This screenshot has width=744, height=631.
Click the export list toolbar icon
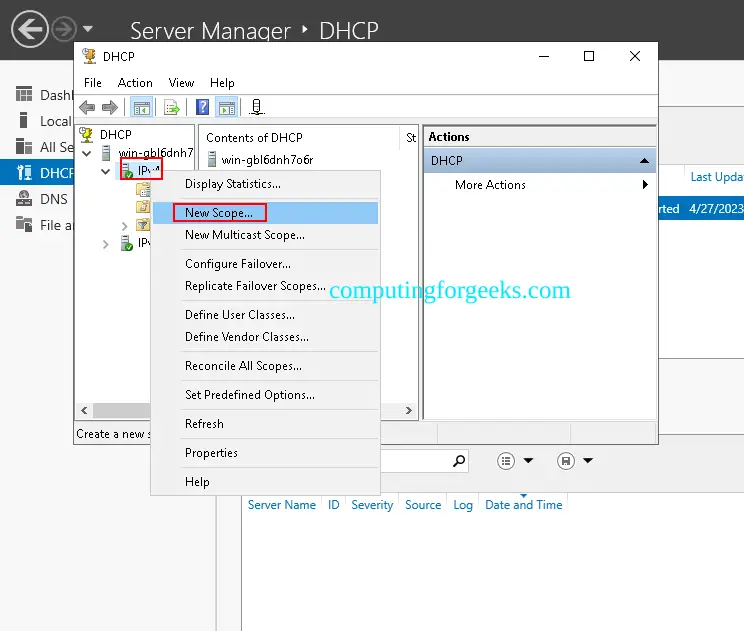[172, 107]
